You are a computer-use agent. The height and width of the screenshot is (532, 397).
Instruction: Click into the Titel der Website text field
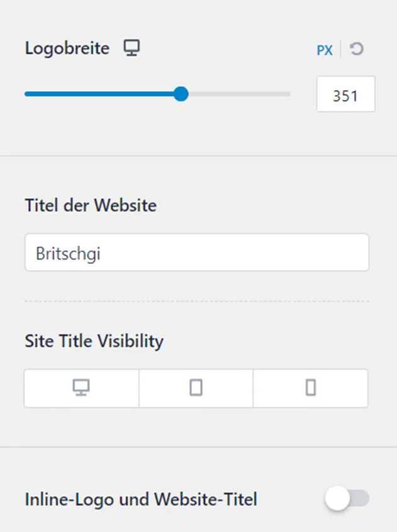pos(197,252)
